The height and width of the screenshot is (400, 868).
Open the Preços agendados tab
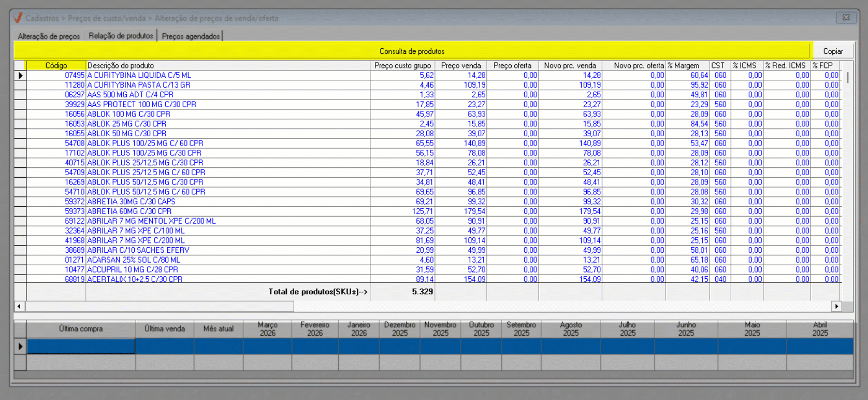tap(191, 36)
